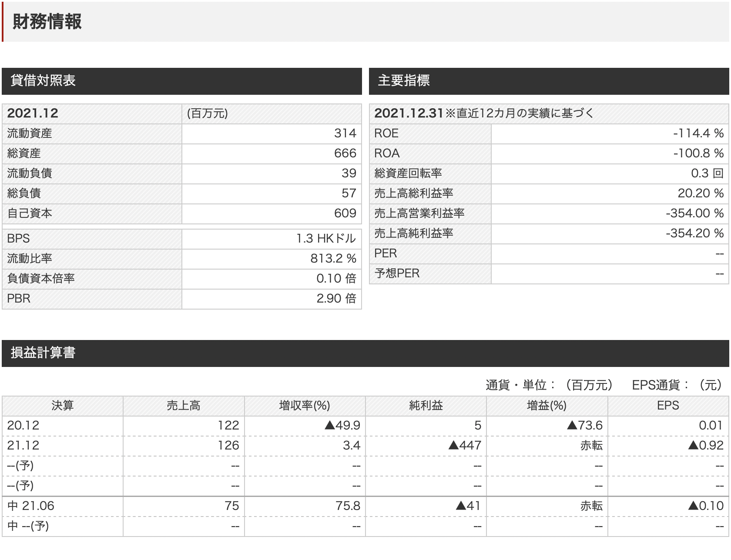Image resolution: width=731 pixels, height=560 pixels.
Task: Click the 20.12 EPS value 0.01
Action: coord(711,426)
